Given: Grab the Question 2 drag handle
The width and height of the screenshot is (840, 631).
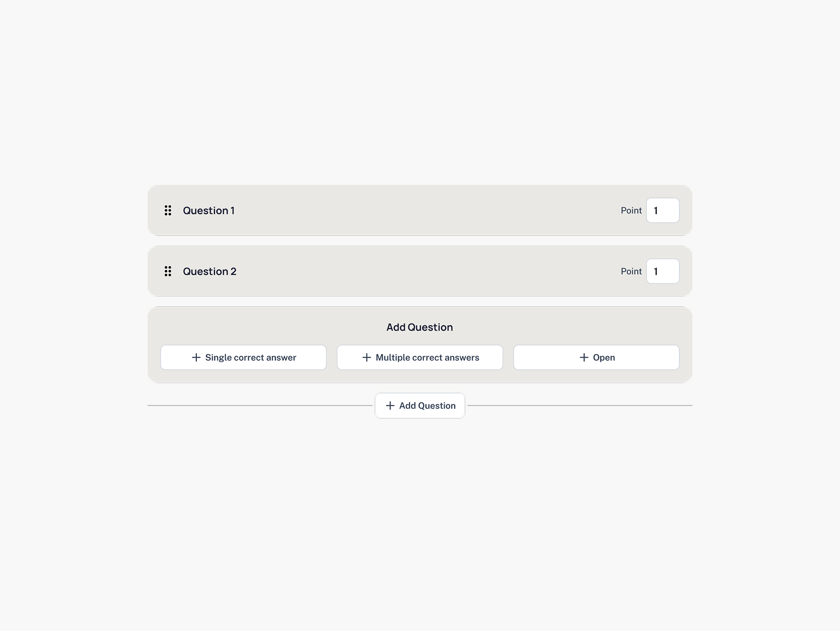Looking at the screenshot, I should click(x=168, y=271).
